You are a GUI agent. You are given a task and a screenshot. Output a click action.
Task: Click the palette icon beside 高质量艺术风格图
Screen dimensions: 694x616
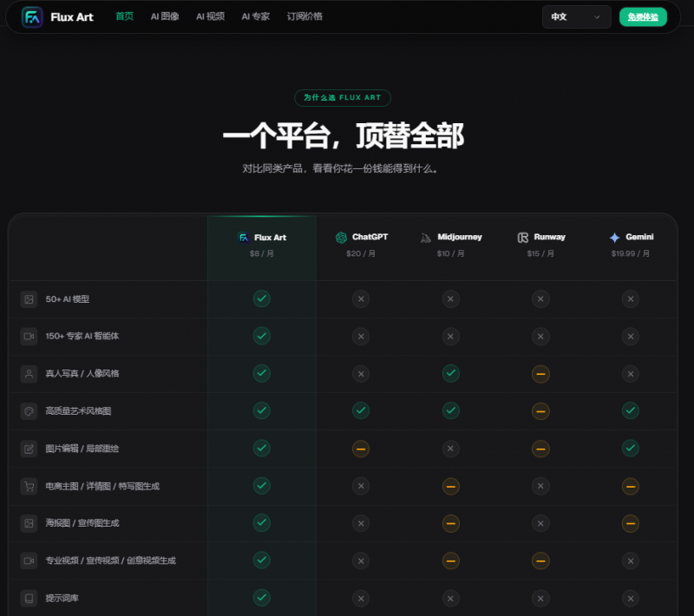point(29,411)
